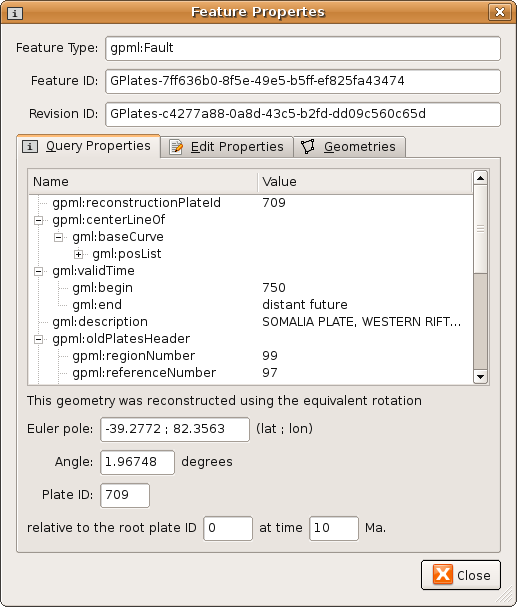Select the gml:description row

pos(250,322)
